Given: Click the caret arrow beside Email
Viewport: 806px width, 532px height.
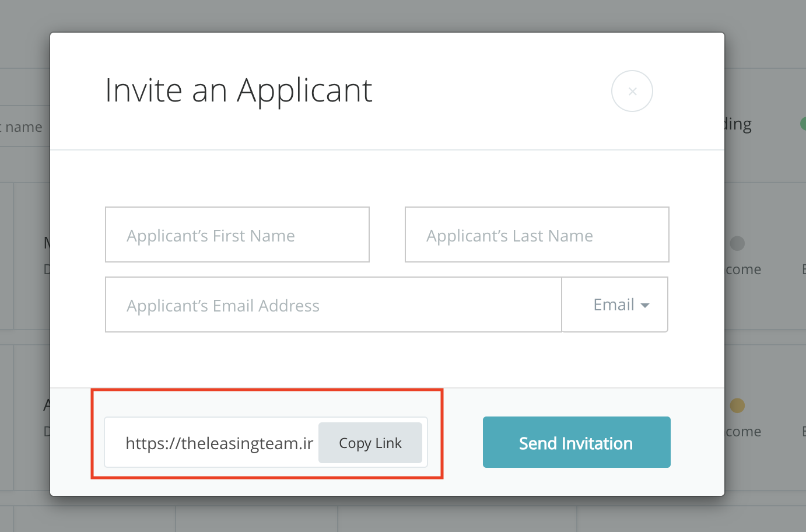Looking at the screenshot, I should 645,306.
